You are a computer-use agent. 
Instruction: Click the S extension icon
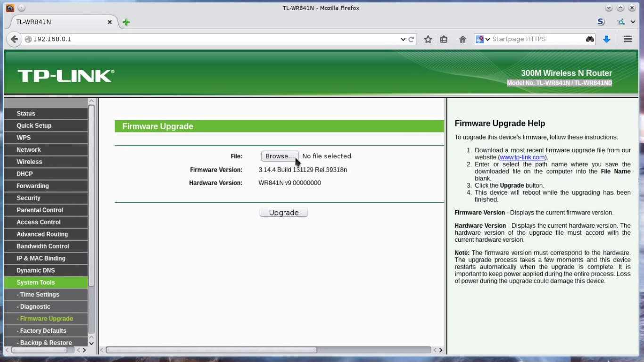601,22
